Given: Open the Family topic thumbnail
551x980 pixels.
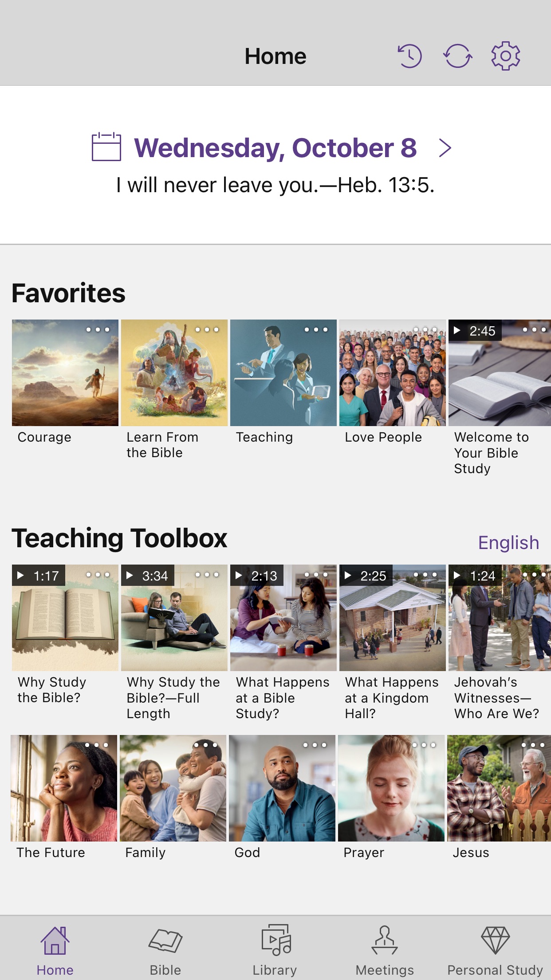Looking at the screenshot, I should click(x=173, y=788).
